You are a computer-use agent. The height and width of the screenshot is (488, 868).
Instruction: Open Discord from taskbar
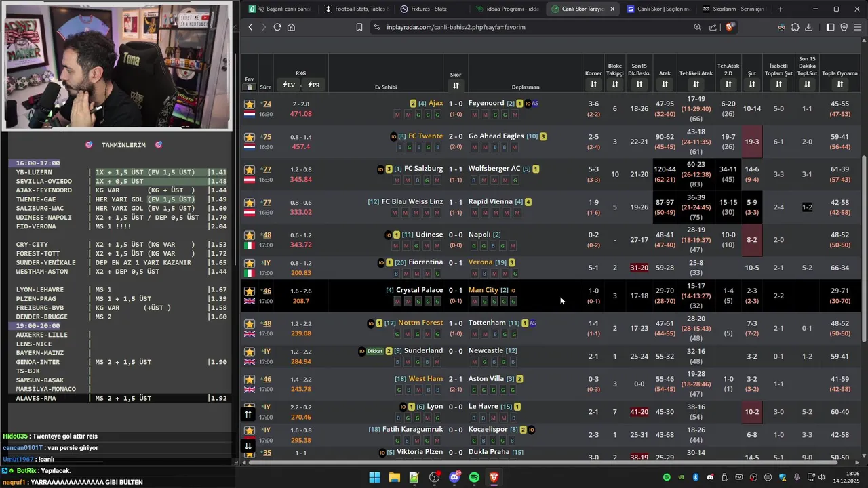coord(454,477)
